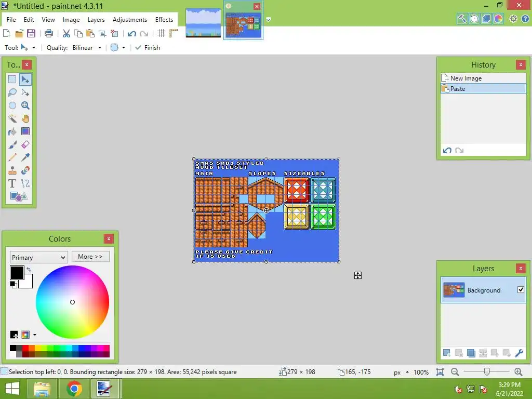Toggle the rulers icon

click(x=174, y=33)
